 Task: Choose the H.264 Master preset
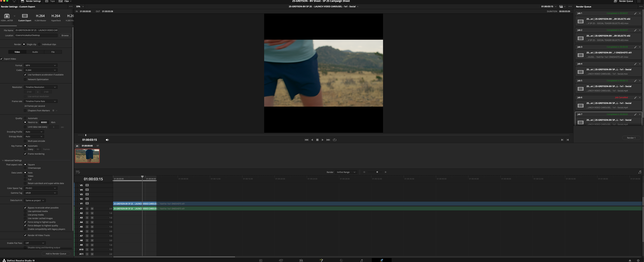pos(40,17)
